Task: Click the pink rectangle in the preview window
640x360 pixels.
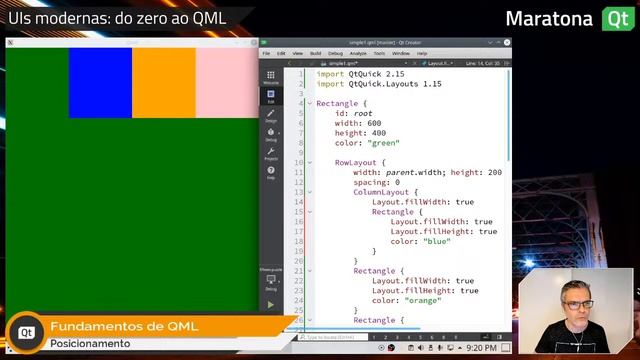Action: 227,83
